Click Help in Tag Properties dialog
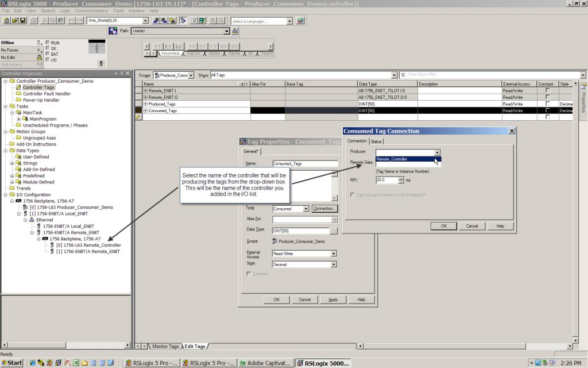 (361, 300)
